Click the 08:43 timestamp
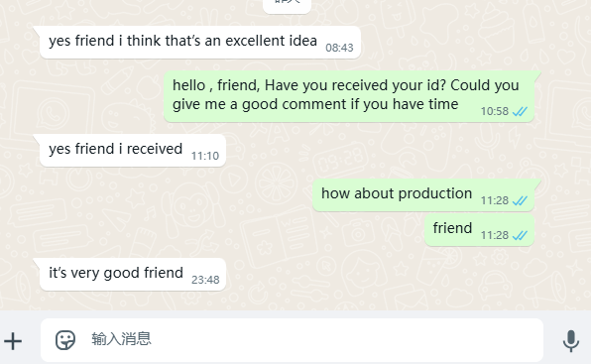The image size is (591, 364). tap(339, 48)
